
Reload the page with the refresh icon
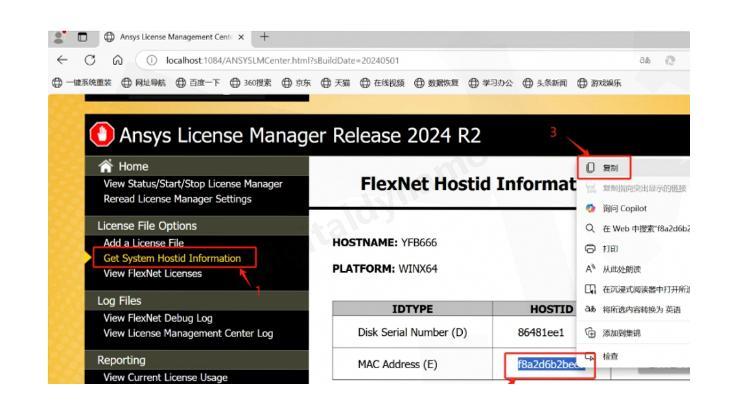click(x=90, y=60)
